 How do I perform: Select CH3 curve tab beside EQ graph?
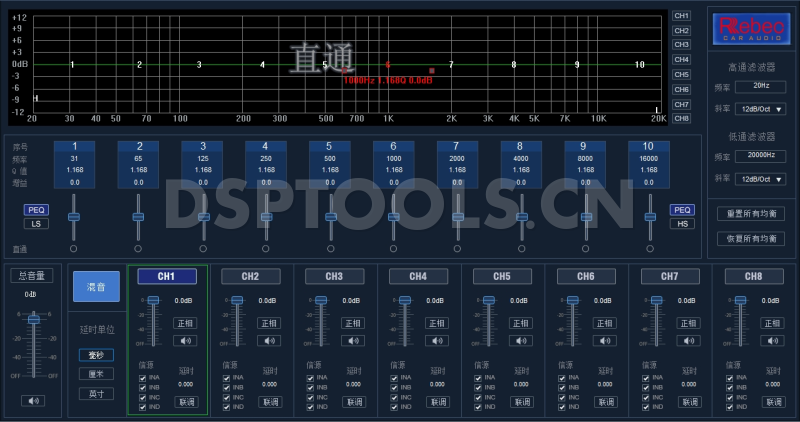coord(681,44)
